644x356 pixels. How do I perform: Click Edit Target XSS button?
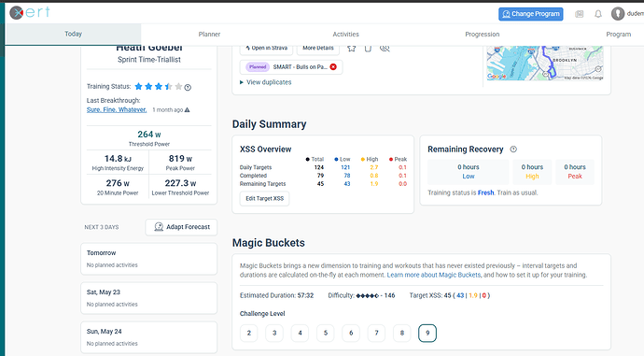264,198
